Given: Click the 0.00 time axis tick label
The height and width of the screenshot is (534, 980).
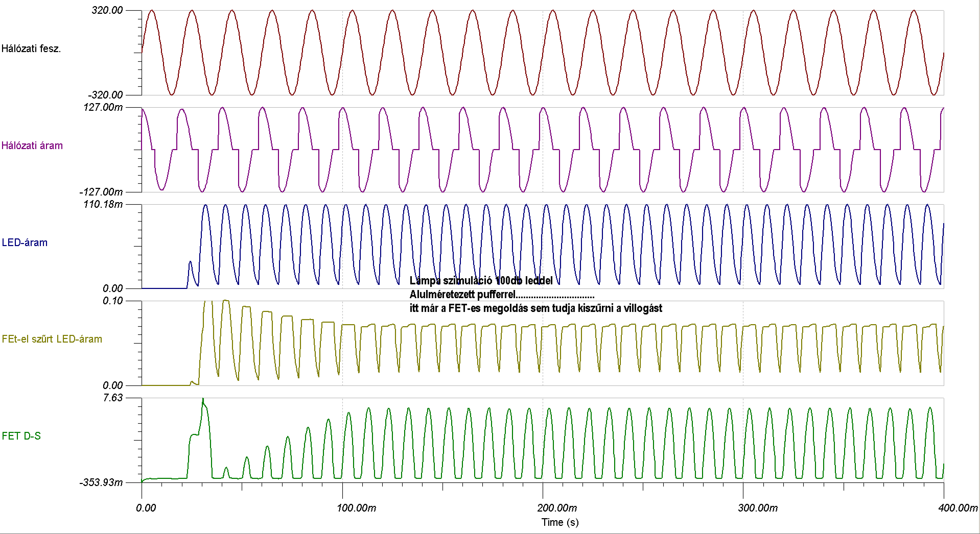Looking at the screenshot, I should click(x=146, y=508).
